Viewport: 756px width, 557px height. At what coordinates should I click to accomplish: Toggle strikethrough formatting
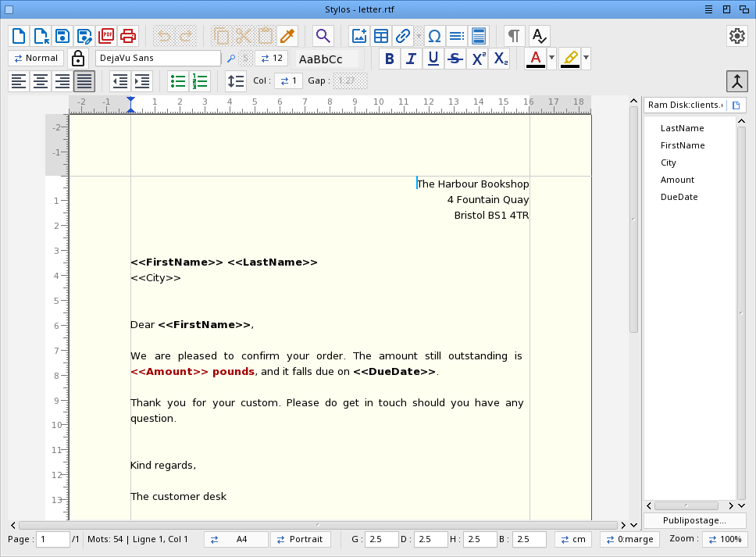tap(455, 59)
